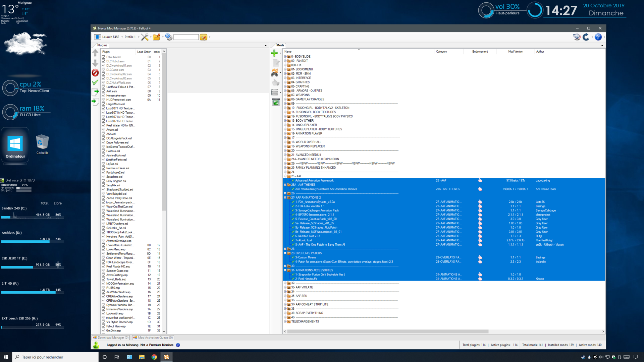Open the blue help question mark icon
The image size is (644, 362).
598,37
